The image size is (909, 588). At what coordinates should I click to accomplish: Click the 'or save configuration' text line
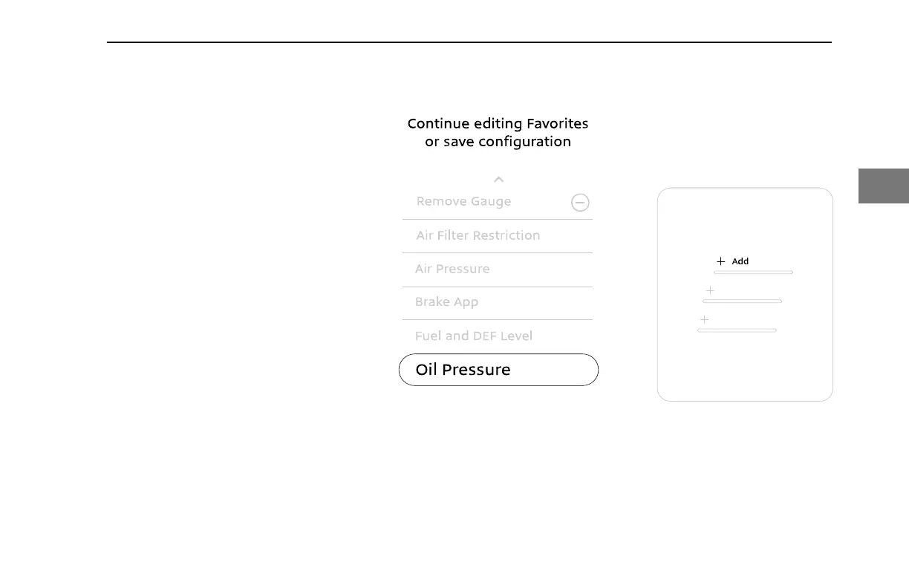click(x=498, y=141)
